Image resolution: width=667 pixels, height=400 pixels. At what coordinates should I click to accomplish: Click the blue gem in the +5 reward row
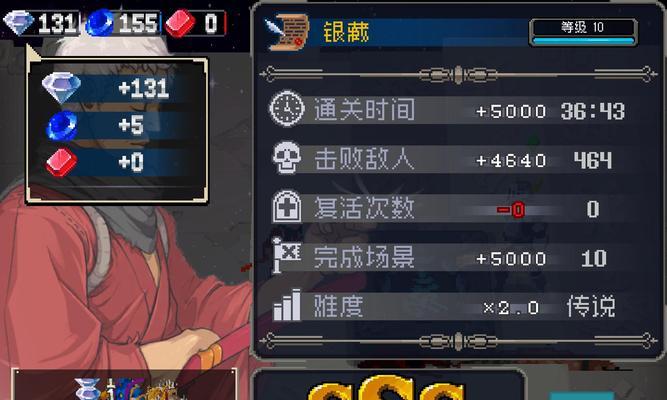point(62,126)
